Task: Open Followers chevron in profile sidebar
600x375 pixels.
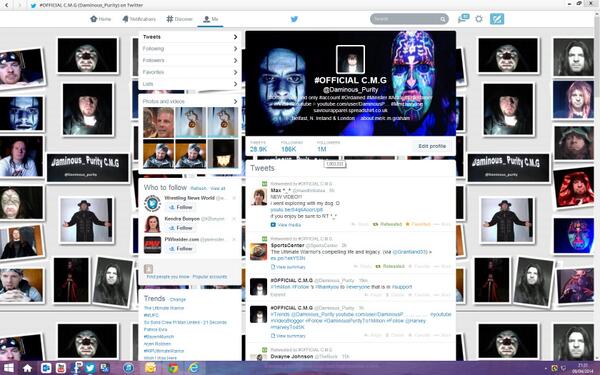Action: click(x=235, y=60)
